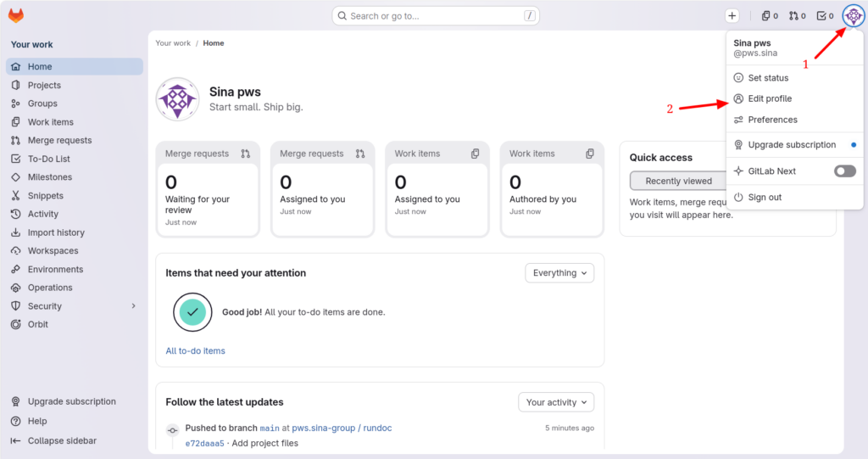
Task: Select Set status in user menu
Action: [795, 78]
